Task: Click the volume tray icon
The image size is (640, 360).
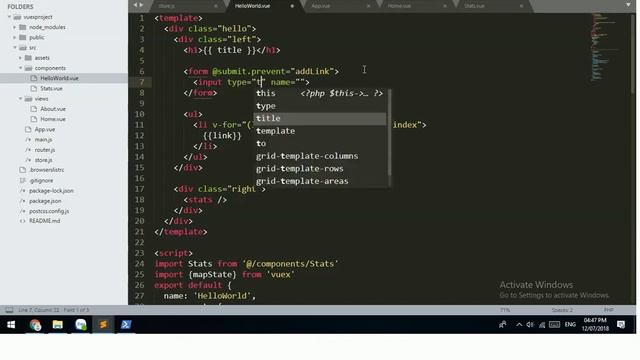Action: click(530, 325)
